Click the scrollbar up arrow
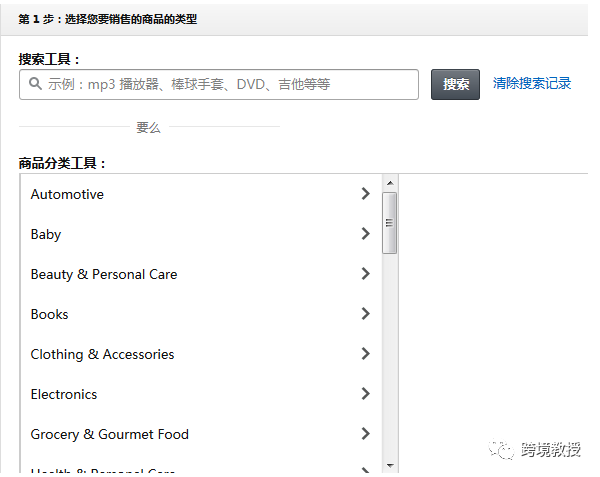600x477 pixels. 390,183
